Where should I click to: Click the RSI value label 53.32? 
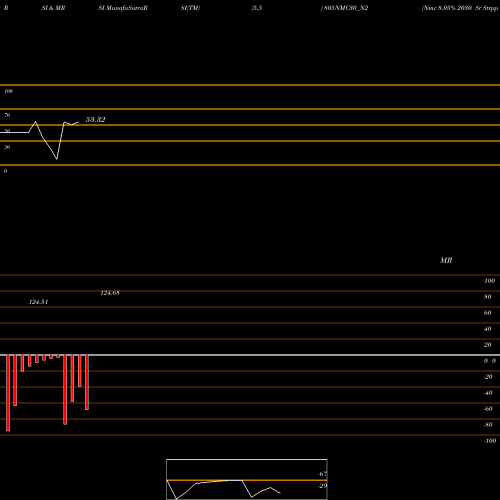tap(96, 119)
